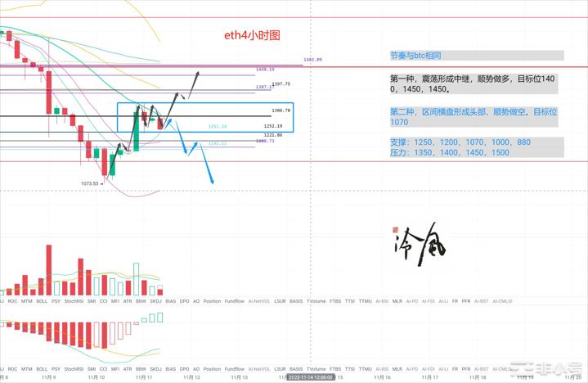Choose FTBS in the row above the dates

[x=335, y=369]
